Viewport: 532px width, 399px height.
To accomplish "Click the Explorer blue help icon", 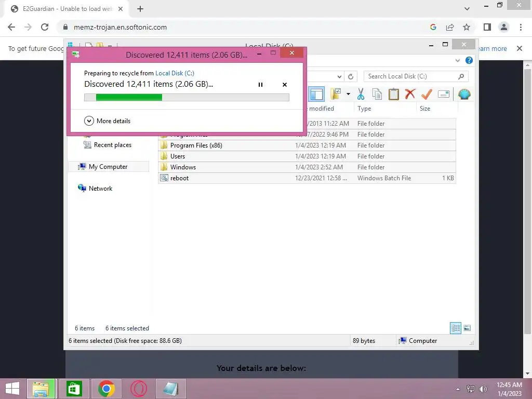I will coord(469,60).
